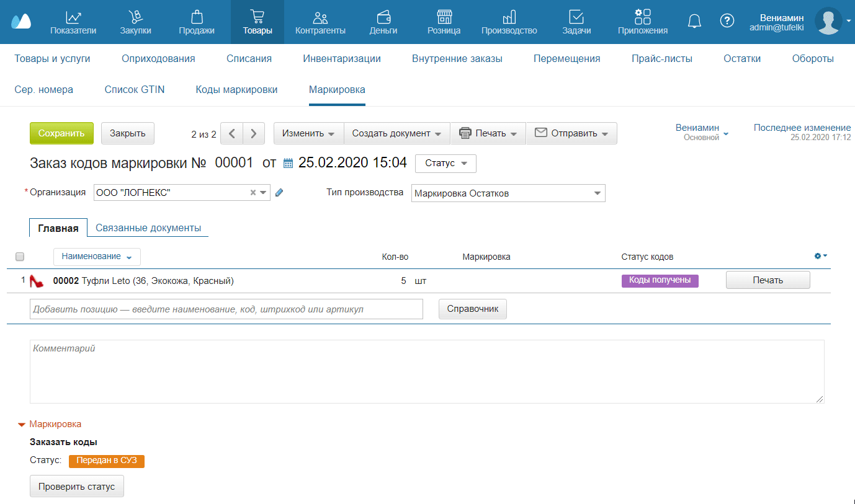Click the pencil icon next to Организация
855x504 pixels.
279,193
